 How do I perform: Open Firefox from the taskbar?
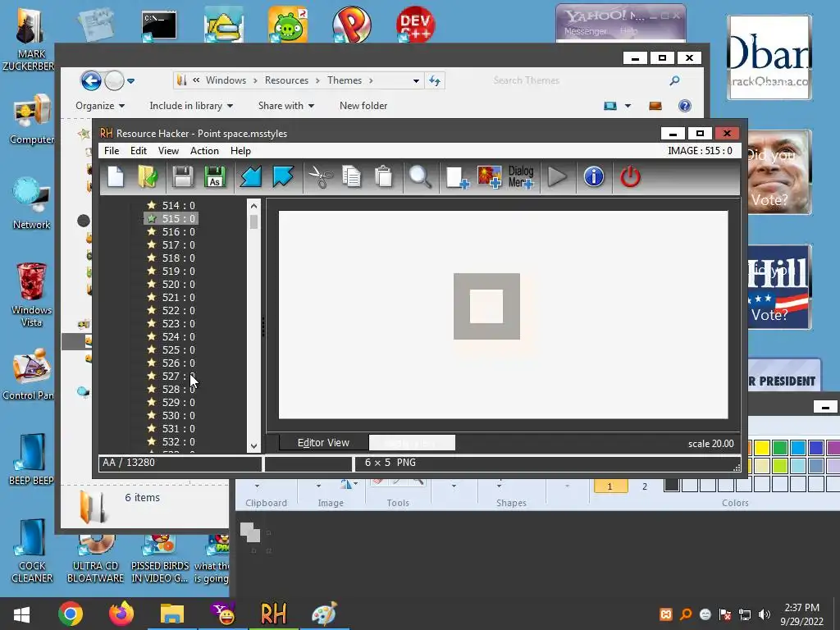[121, 614]
